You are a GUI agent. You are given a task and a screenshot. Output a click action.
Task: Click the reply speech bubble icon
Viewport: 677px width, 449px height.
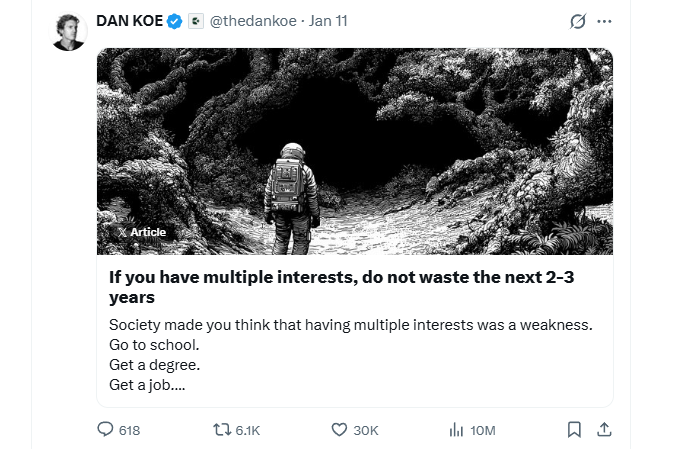pos(106,429)
